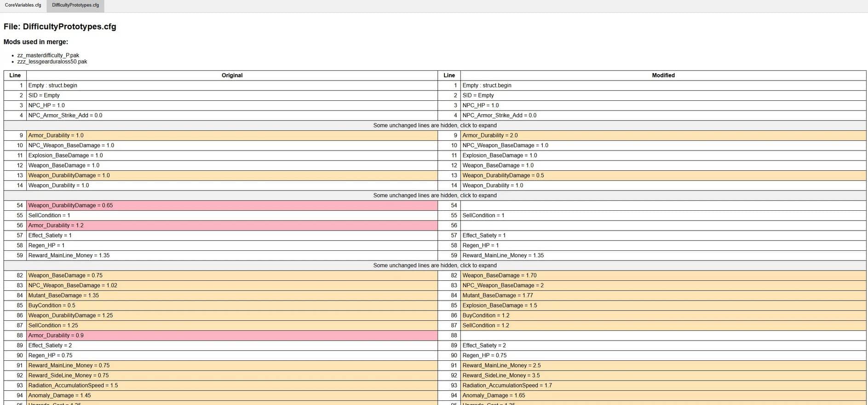Click modified Armor_Durability = 2.0 line
Image resolution: width=868 pixels, height=405 pixels.
tap(490, 135)
